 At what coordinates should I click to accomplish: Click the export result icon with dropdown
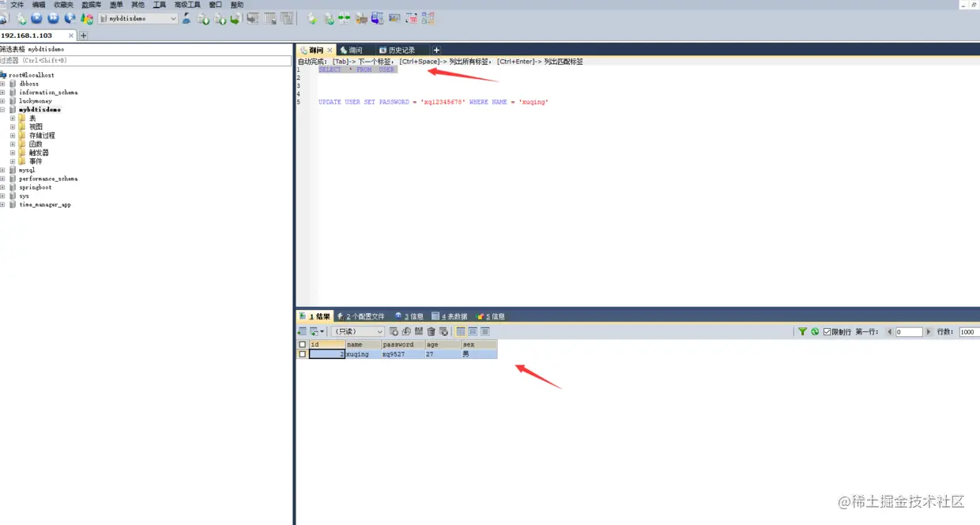(x=316, y=332)
